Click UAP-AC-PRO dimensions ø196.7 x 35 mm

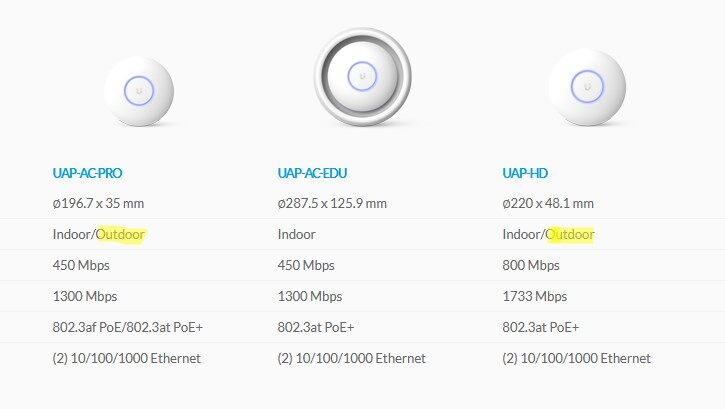(99, 203)
